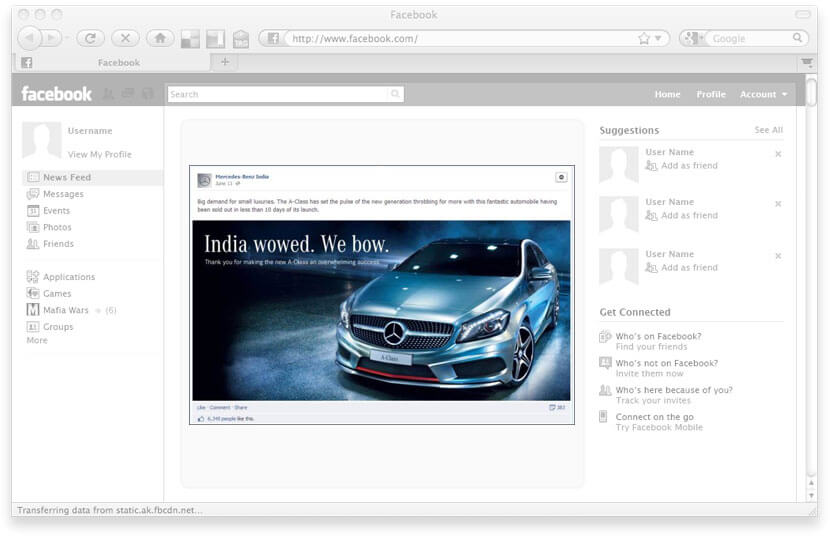Screen dimensions: 837x536
Task: Select News Feed in the sidebar
Action: click(x=92, y=177)
